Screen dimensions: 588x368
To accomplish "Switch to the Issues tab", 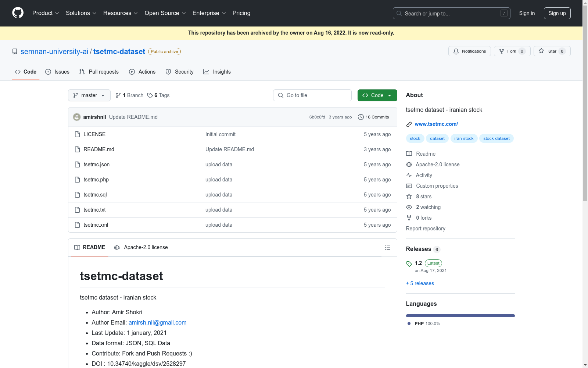I will click(x=57, y=72).
